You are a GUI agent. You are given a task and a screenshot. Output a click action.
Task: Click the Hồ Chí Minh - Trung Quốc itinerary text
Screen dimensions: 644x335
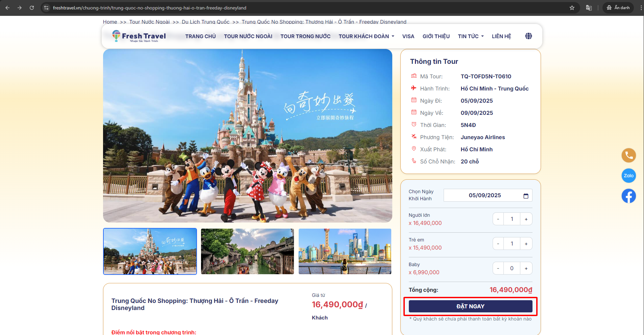pos(495,88)
